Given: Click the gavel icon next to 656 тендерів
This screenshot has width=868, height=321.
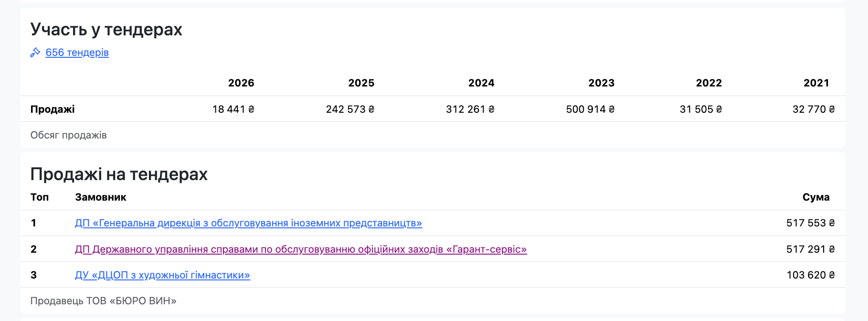Looking at the screenshot, I should (35, 53).
